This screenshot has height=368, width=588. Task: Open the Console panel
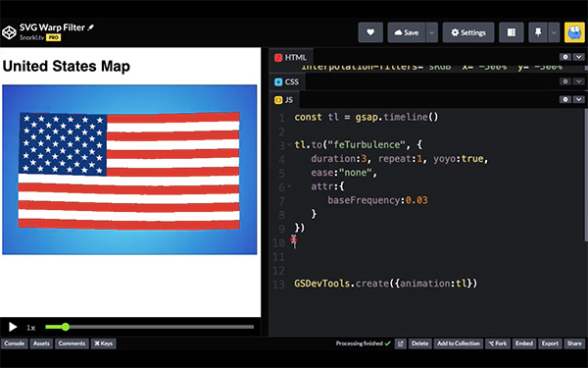coord(15,343)
